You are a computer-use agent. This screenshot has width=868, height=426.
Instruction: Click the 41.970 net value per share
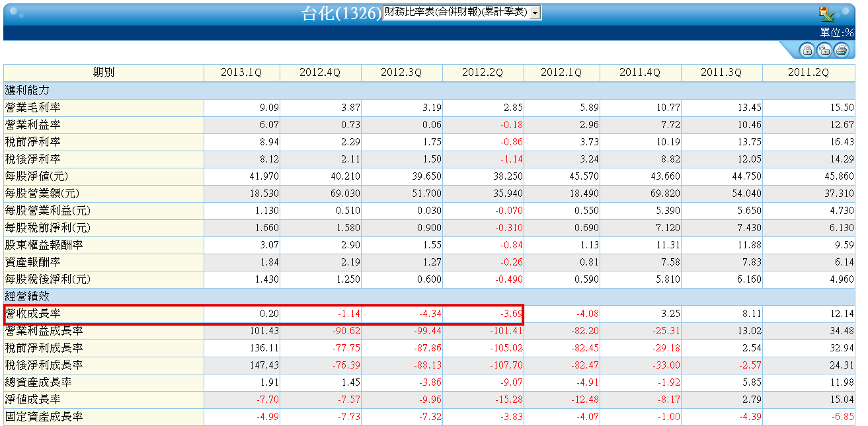tap(264, 176)
